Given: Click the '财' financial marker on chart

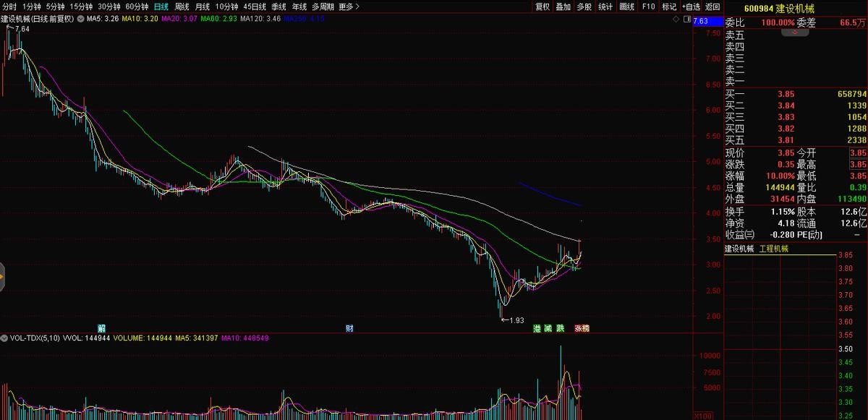Looking at the screenshot, I should pyautogui.click(x=349, y=328).
